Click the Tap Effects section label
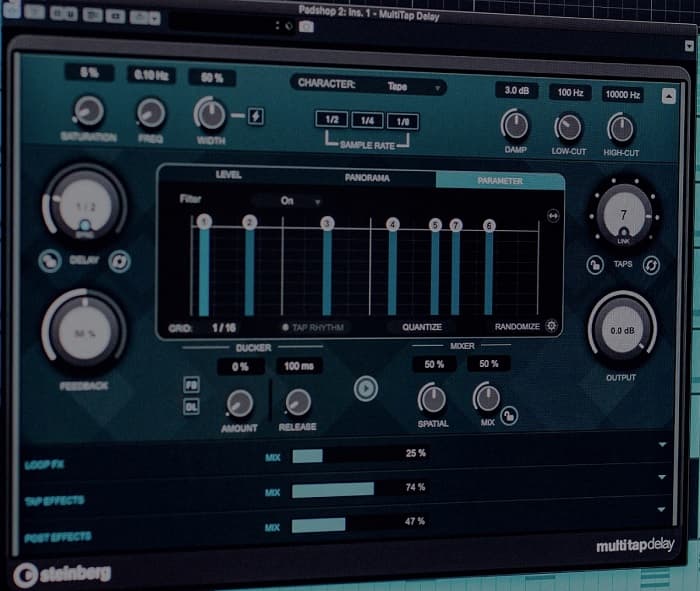700x591 pixels. point(54,500)
